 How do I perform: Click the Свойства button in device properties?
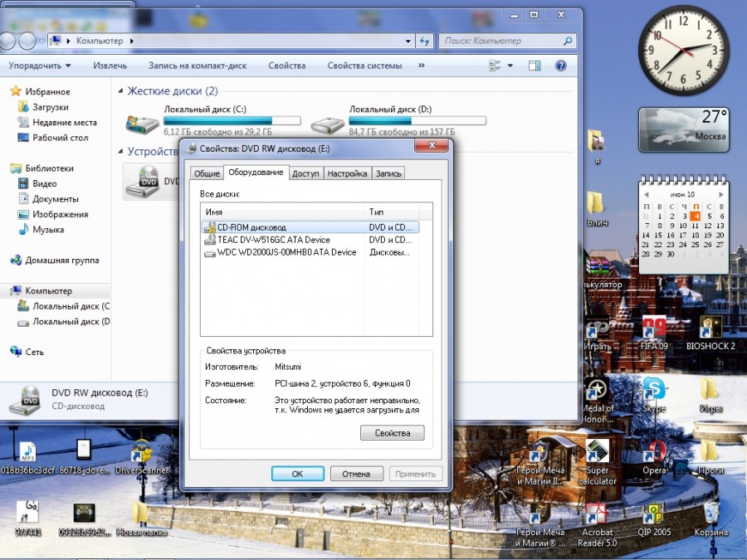[392, 433]
